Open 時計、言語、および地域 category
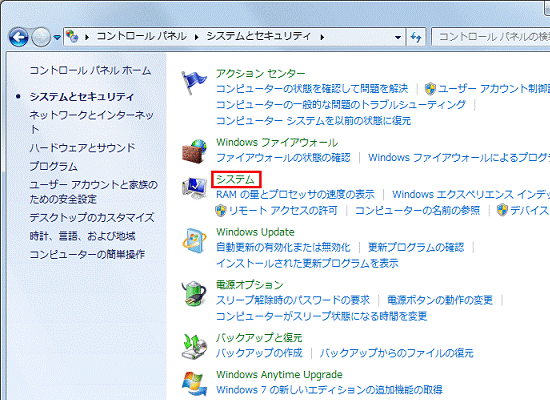This screenshot has height=400, width=550. coord(82,236)
